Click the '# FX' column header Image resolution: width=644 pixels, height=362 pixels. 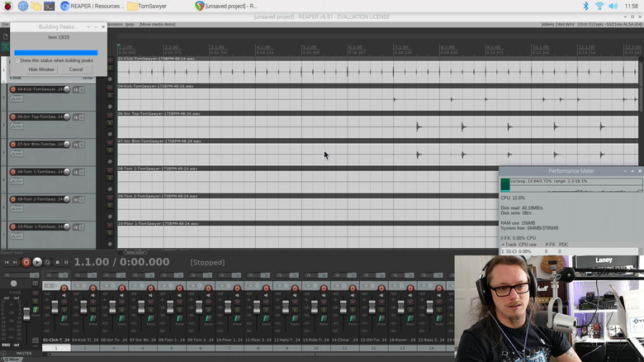(550, 245)
